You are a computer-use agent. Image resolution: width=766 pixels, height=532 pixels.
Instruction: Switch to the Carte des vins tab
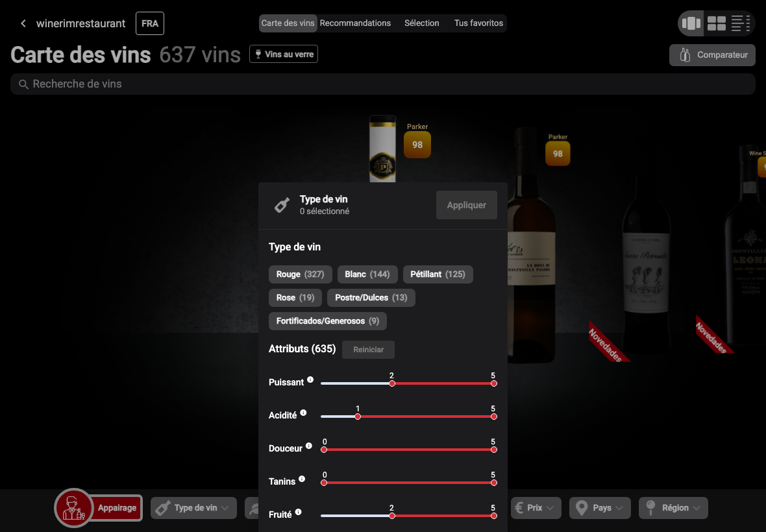[x=288, y=23]
